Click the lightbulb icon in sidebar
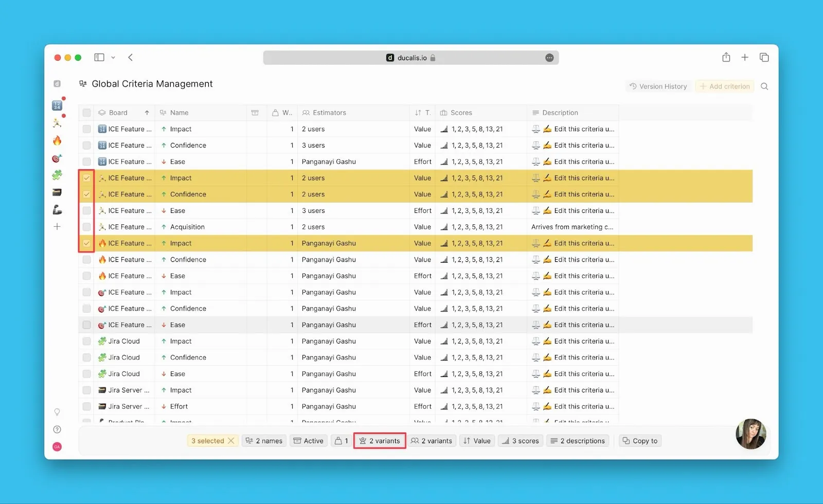Image resolution: width=823 pixels, height=504 pixels. click(x=57, y=412)
